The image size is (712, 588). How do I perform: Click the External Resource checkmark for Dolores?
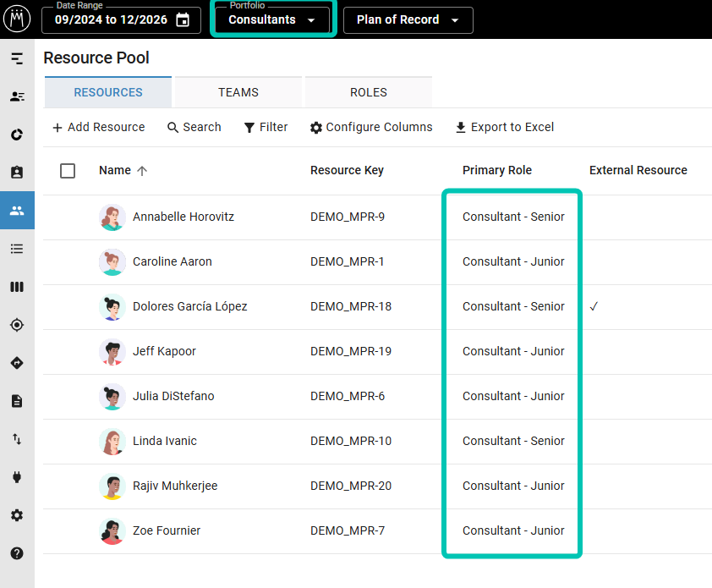pos(594,307)
